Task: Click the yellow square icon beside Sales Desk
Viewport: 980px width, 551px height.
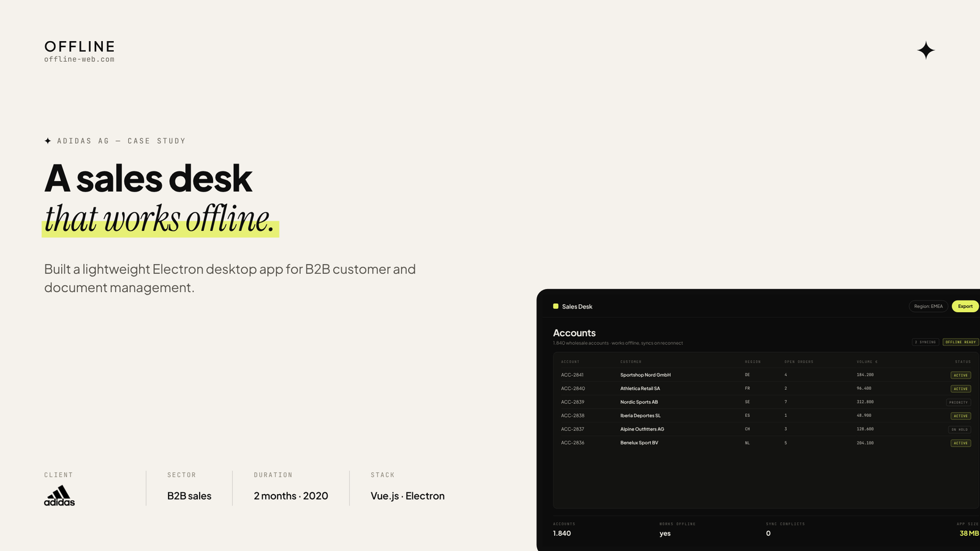Action: [x=556, y=306]
